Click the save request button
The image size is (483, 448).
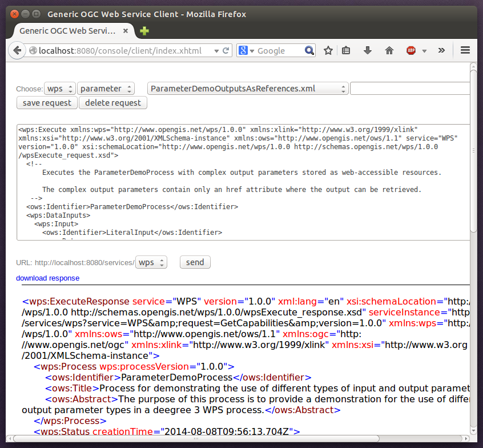(47, 103)
